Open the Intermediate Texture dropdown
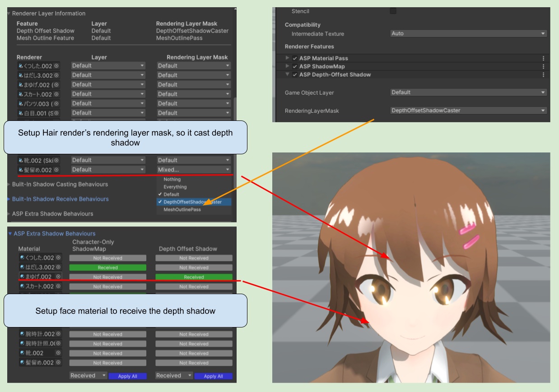 pyautogui.click(x=468, y=33)
